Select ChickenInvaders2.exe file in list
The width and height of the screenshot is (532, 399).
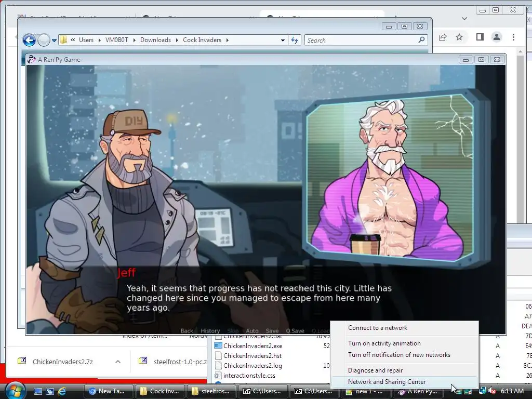coord(253,345)
